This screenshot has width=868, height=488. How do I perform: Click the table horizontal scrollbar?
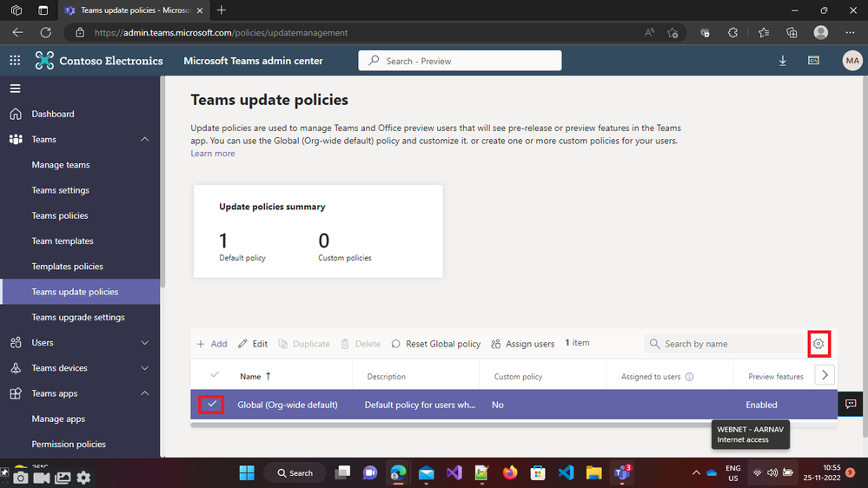(x=514, y=425)
